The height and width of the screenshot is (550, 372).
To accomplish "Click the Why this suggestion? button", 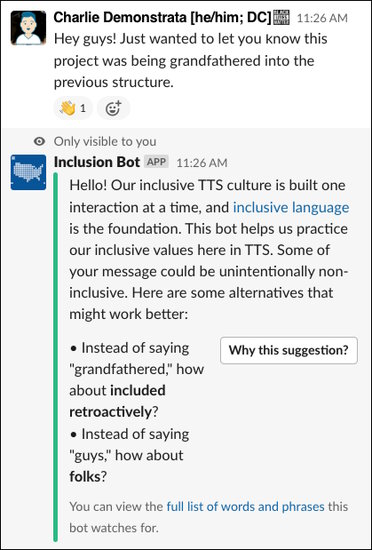I will 289,350.
